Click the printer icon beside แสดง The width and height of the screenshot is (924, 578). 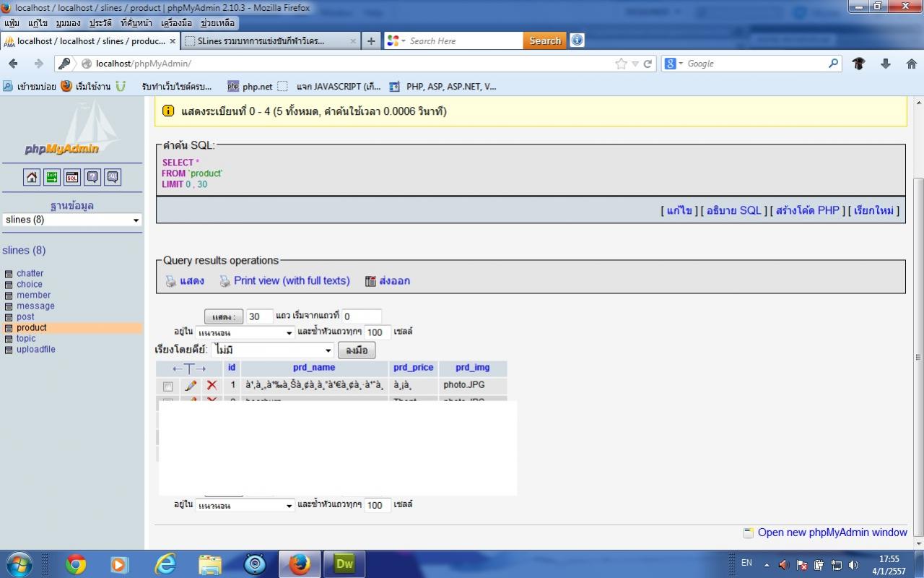click(171, 281)
